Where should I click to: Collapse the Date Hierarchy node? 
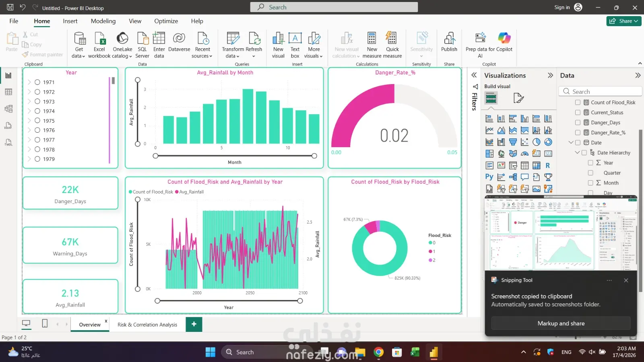(x=577, y=152)
